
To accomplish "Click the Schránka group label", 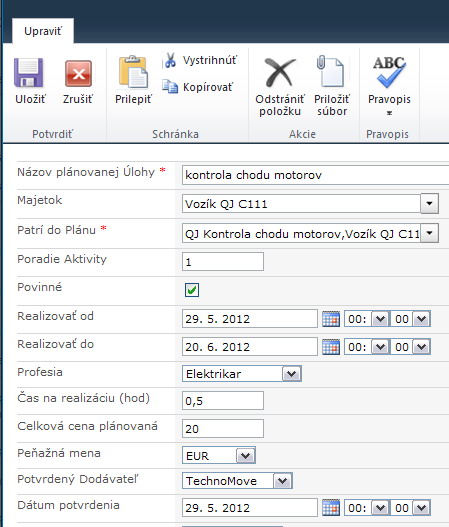I will click(175, 134).
